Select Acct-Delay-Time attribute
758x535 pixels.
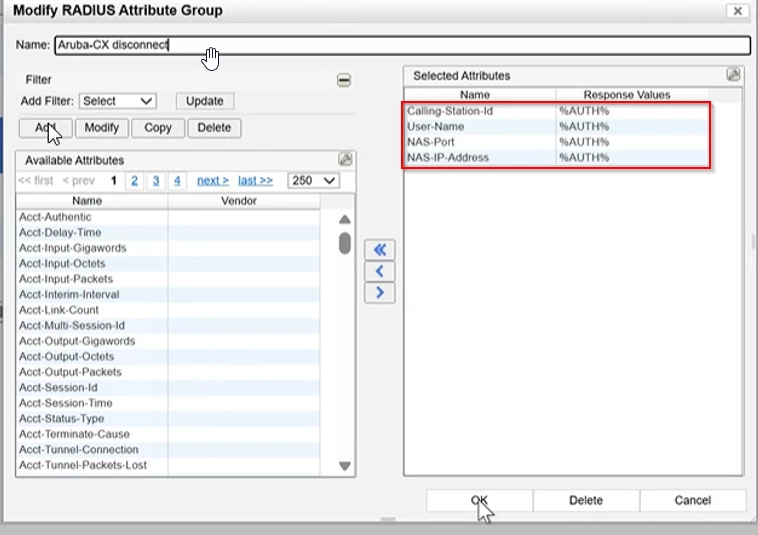(168, 232)
